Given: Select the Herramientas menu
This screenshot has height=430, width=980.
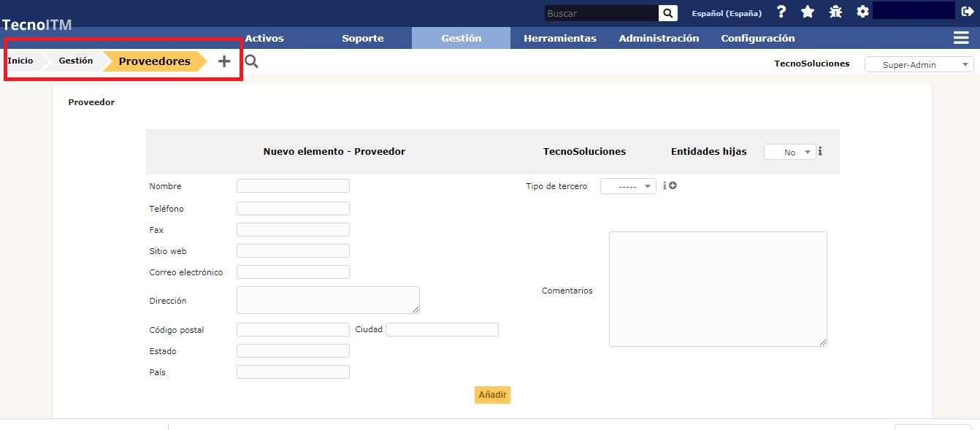Looking at the screenshot, I should [x=560, y=38].
